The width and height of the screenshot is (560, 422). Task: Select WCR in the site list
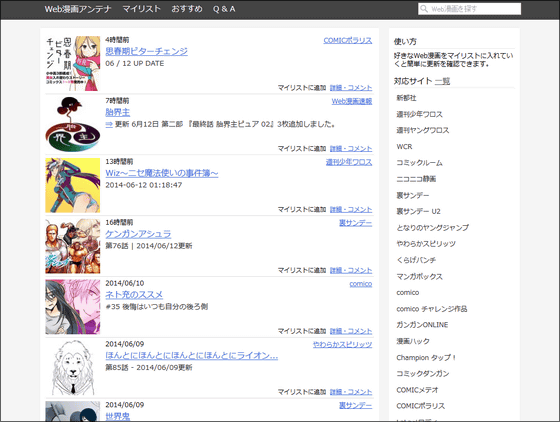[x=404, y=147]
